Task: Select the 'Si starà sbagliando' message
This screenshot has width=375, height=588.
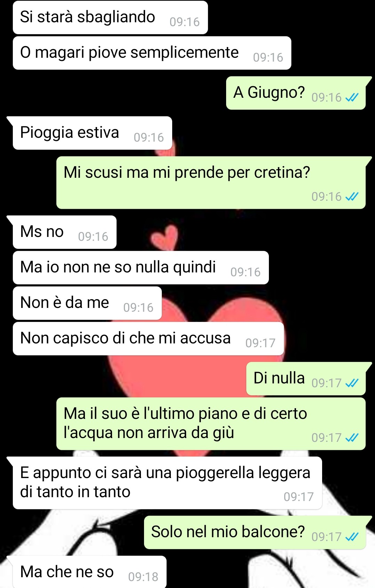Action: click(x=110, y=17)
